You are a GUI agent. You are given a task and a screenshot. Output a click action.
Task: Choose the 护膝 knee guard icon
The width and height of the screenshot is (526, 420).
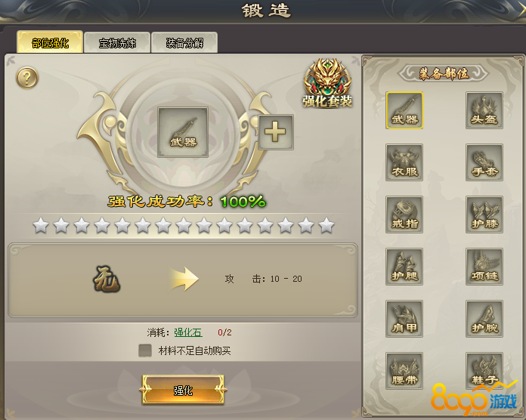click(484, 215)
